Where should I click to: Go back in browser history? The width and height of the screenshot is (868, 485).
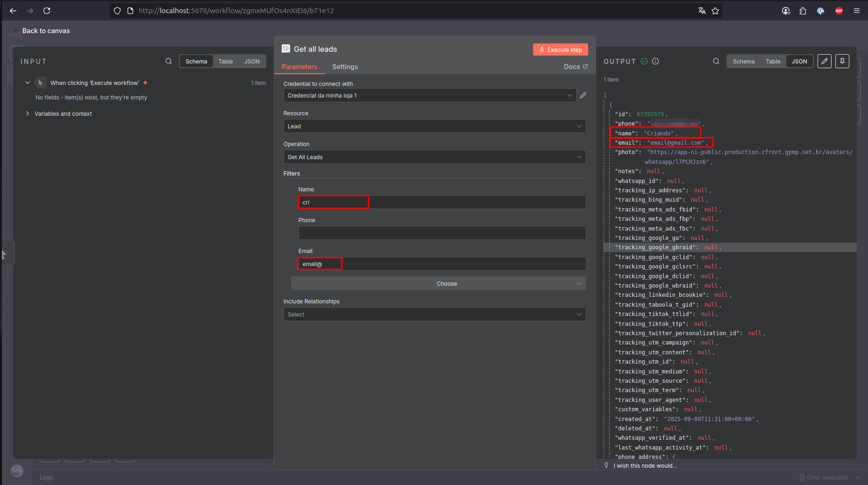pyautogui.click(x=13, y=11)
